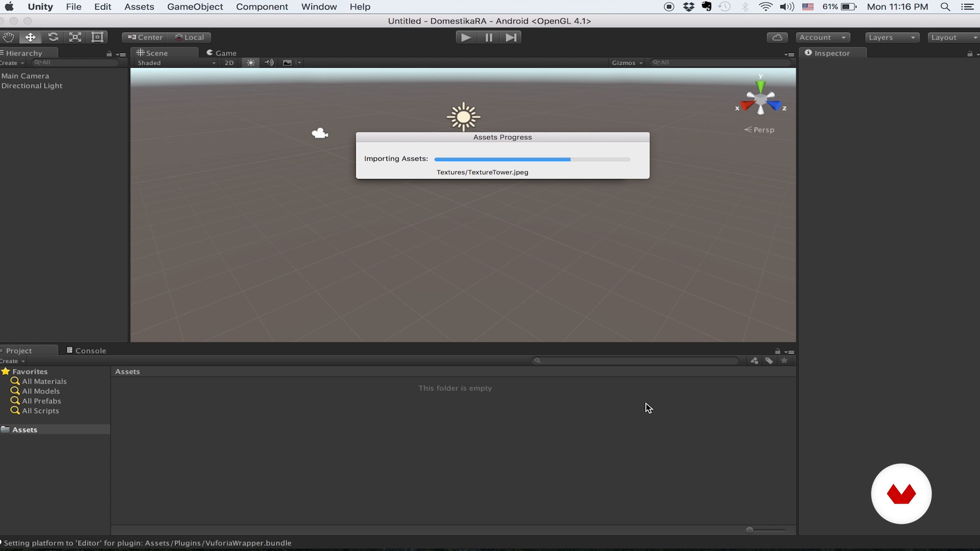The height and width of the screenshot is (551, 980).
Task: Toggle Local coordinate space button
Action: pos(189,37)
